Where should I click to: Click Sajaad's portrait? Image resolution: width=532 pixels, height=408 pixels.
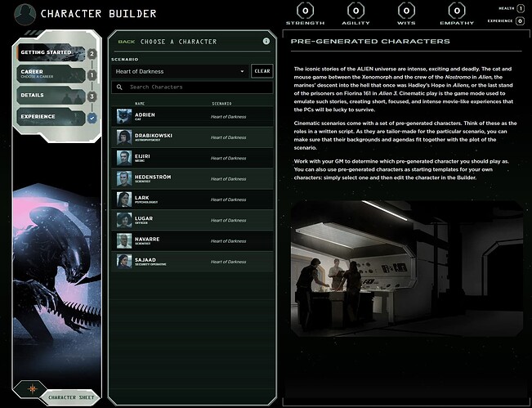click(x=124, y=262)
